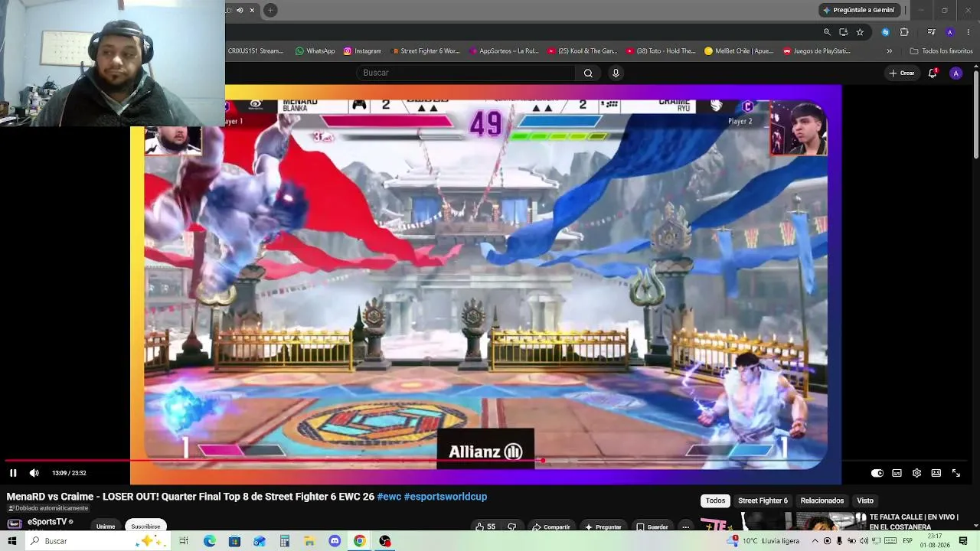Open Chrome media controls icon
Screen dimensions: 980x551
(931, 32)
